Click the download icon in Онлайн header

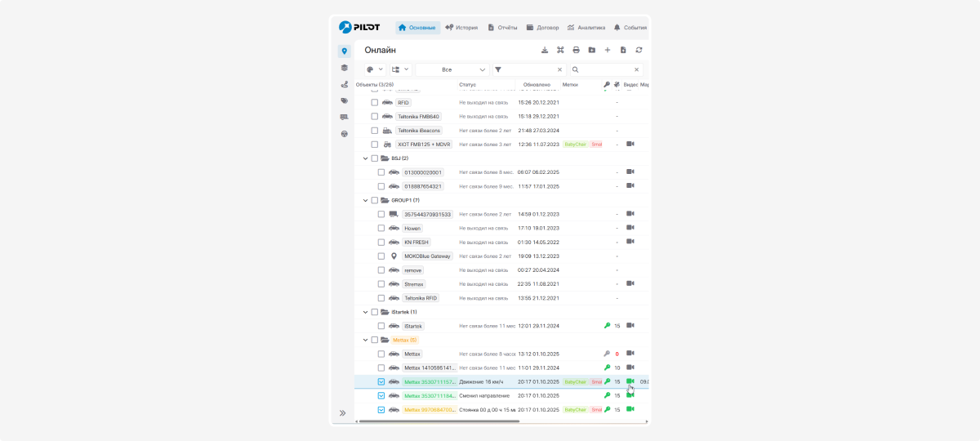(x=545, y=50)
